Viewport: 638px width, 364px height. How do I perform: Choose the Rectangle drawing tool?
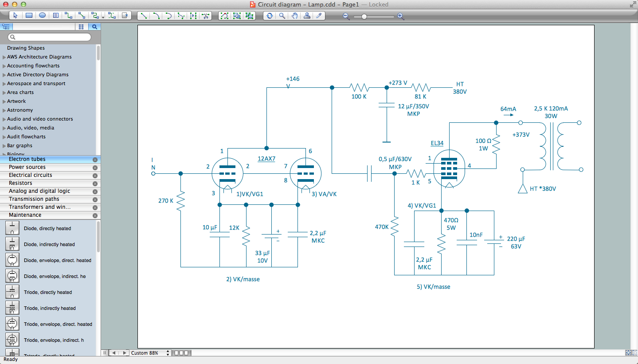29,15
